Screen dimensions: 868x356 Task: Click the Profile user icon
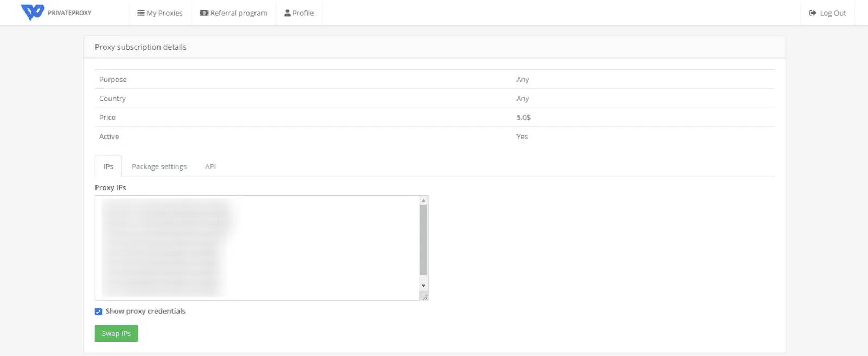pyautogui.click(x=288, y=13)
